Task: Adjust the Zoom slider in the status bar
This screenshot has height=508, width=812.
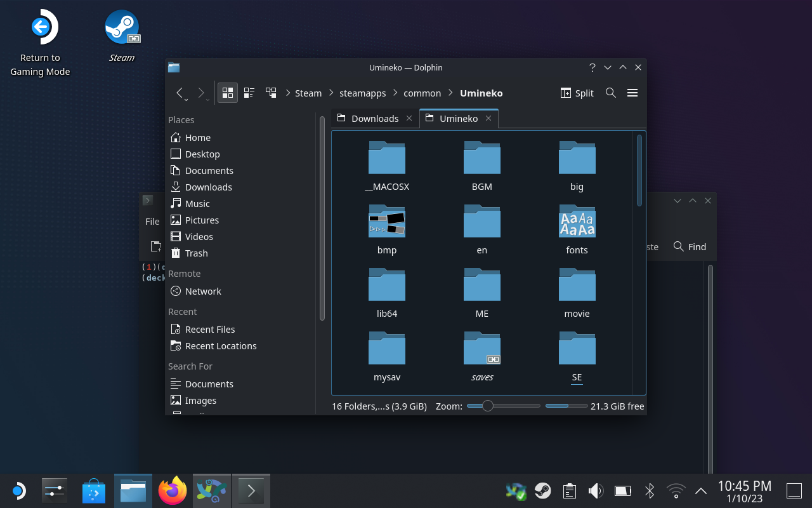Action: (x=504, y=406)
